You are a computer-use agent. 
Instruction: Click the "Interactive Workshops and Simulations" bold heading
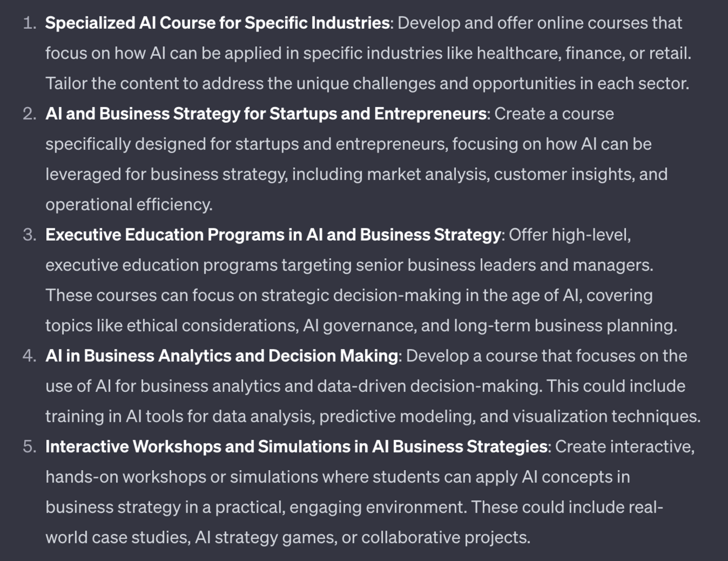pos(296,447)
